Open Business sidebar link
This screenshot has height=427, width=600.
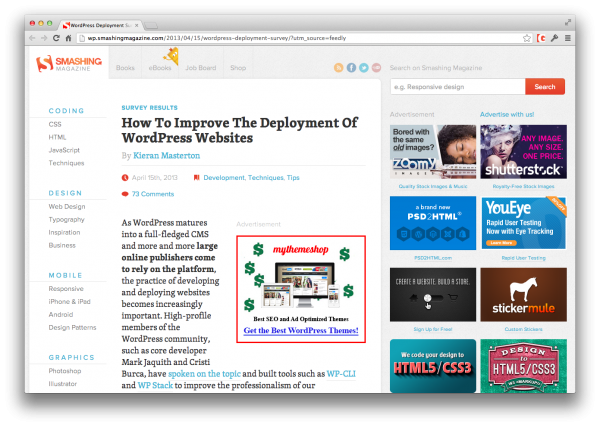pyautogui.click(x=62, y=245)
